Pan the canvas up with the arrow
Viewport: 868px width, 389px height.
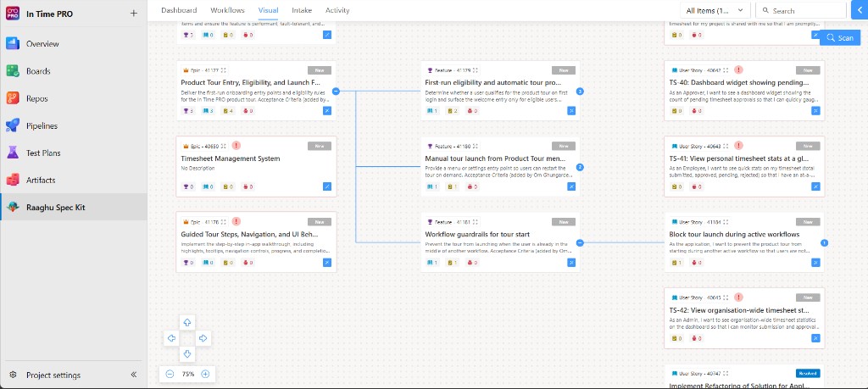[x=187, y=322]
